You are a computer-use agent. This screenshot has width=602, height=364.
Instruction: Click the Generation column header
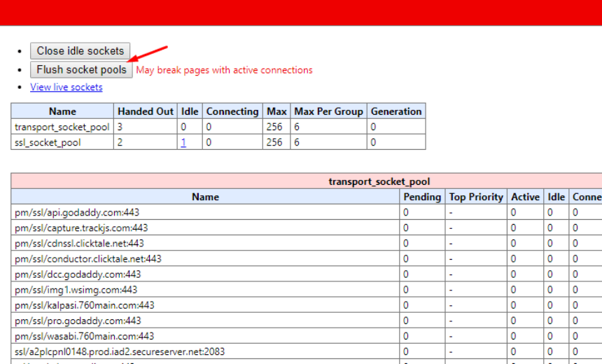(x=396, y=111)
